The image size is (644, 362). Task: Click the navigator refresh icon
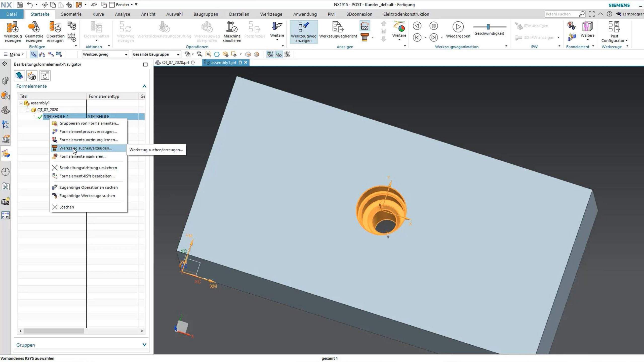point(45,76)
